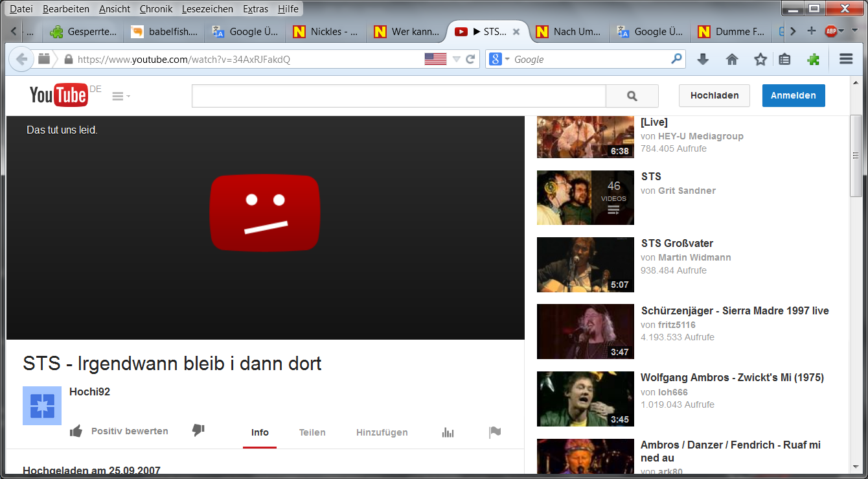This screenshot has height=479, width=868.
Task: Click the Anmelden button
Action: [794, 95]
